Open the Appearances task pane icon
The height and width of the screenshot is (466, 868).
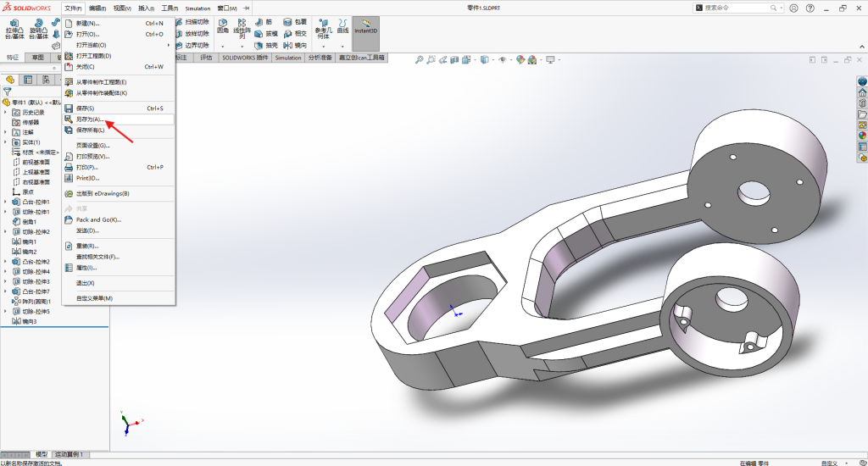862,136
